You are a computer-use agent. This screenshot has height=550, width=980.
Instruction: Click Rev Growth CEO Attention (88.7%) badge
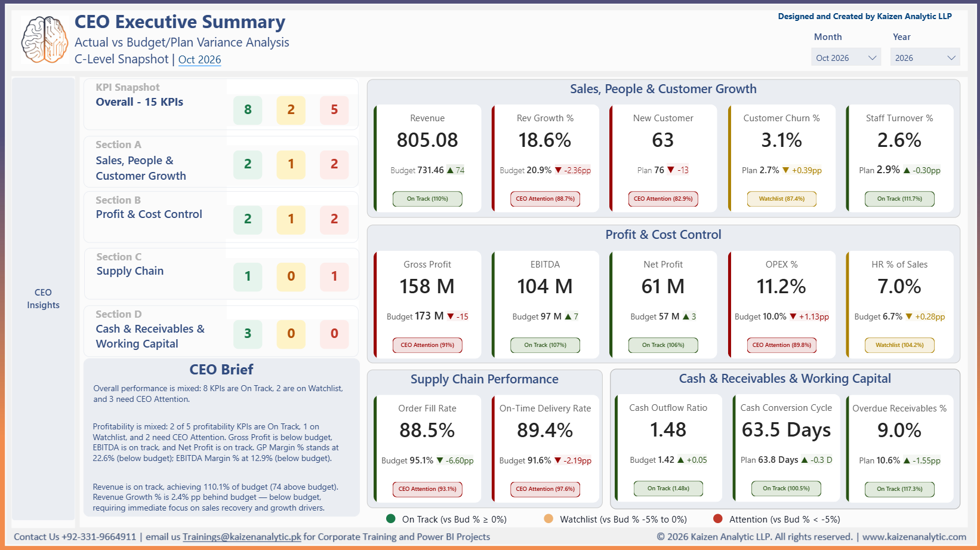[545, 199]
